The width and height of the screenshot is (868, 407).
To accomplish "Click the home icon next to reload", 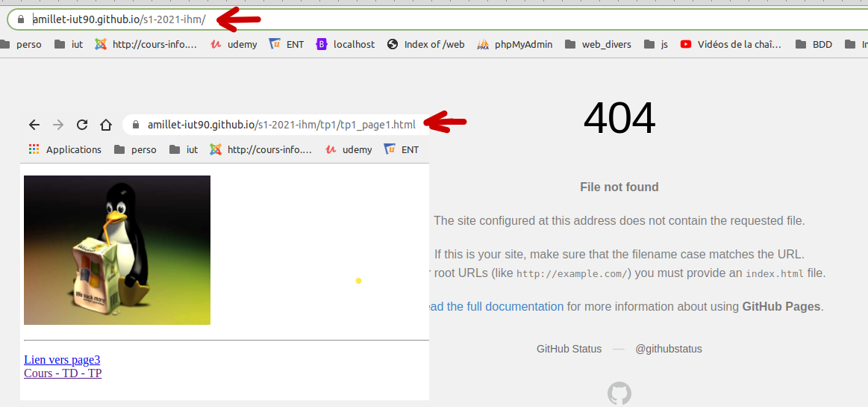I will (106, 125).
